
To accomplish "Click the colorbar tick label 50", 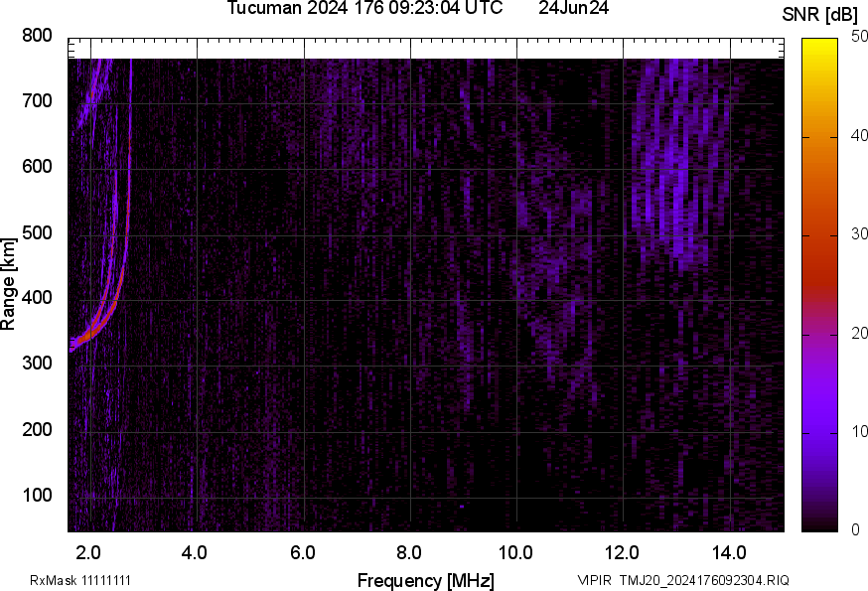I will coord(852,38).
